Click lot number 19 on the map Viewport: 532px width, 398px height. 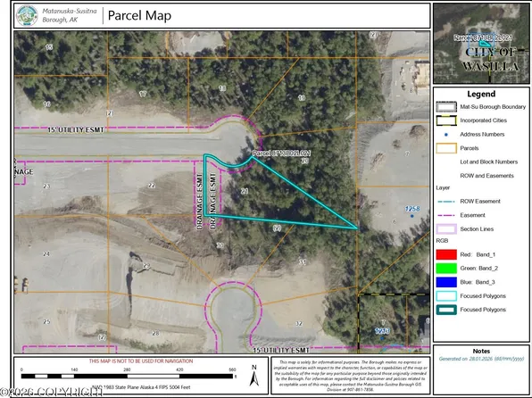[x=302, y=98]
